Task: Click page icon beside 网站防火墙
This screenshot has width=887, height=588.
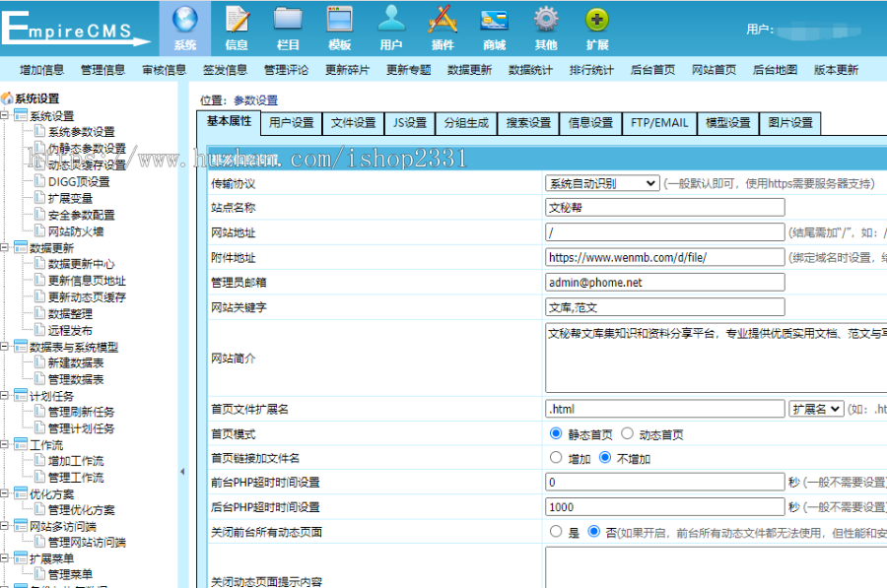Action: [39, 230]
